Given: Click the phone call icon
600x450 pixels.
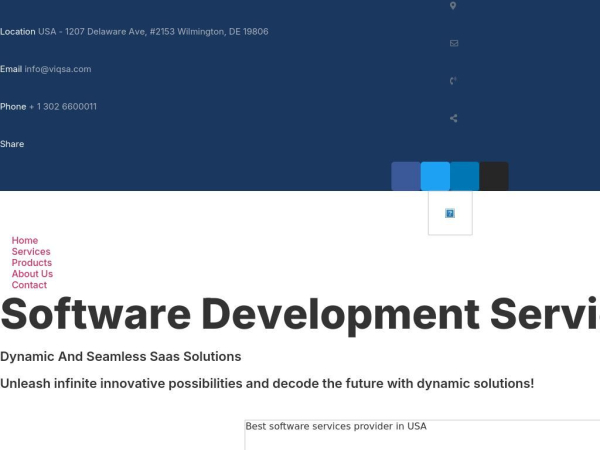Looking at the screenshot, I should point(453,81).
